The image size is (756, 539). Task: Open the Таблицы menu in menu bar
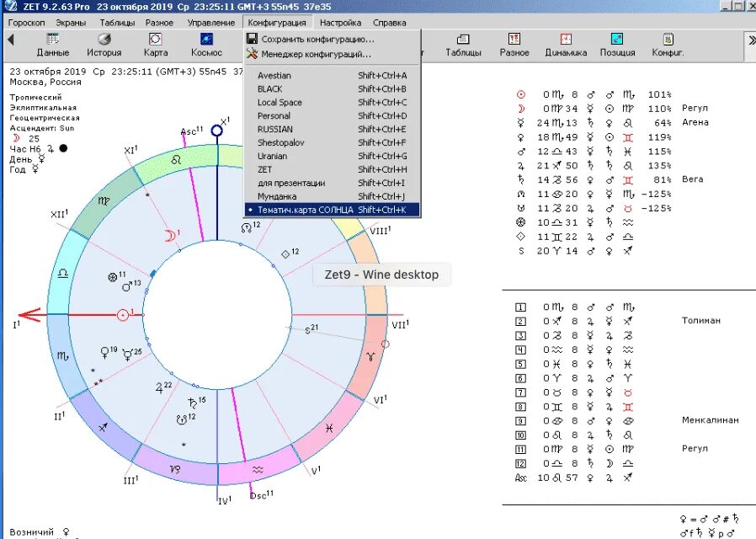tap(117, 23)
